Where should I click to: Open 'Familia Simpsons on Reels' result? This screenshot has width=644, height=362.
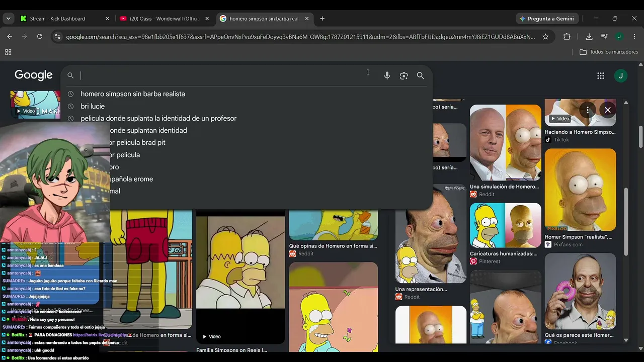click(x=231, y=350)
